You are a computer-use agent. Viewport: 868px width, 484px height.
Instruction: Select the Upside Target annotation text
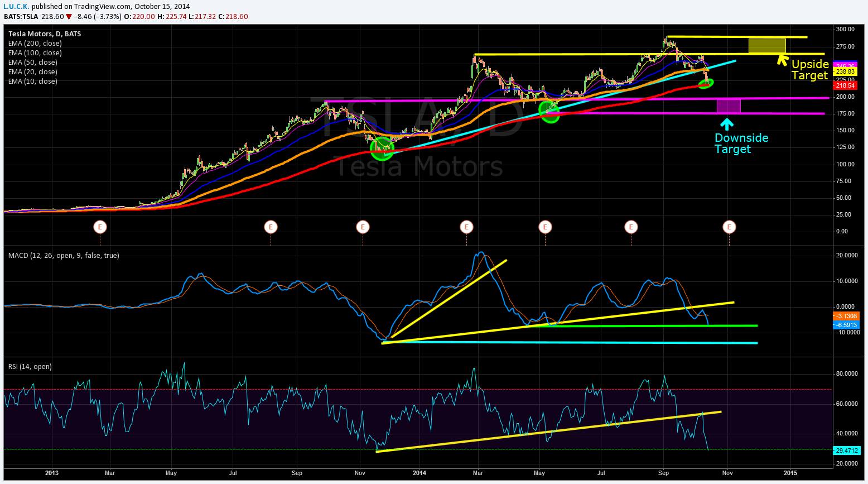(x=810, y=70)
